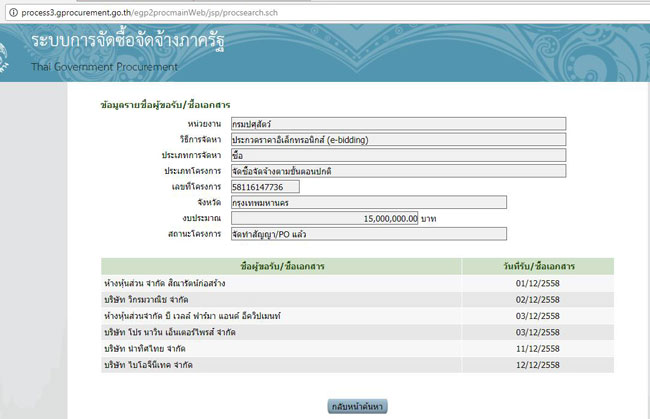Click the budget field showing 15,000,000.00
This screenshot has width=650, height=419.
click(324, 218)
